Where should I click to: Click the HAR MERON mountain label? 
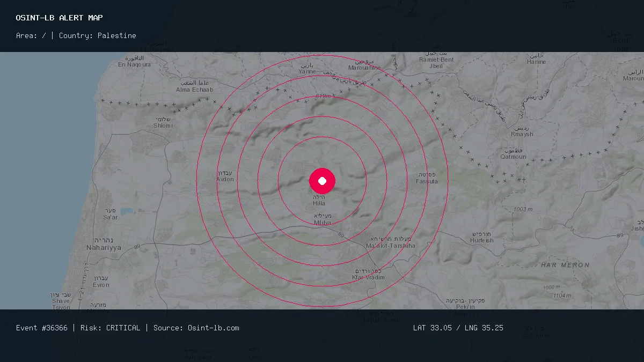pos(565,265)
